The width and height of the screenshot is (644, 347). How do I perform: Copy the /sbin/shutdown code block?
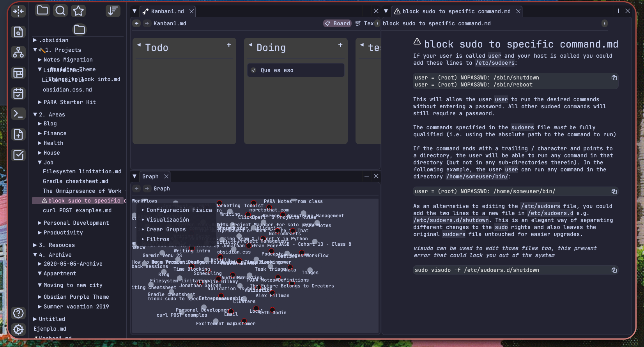614,78
